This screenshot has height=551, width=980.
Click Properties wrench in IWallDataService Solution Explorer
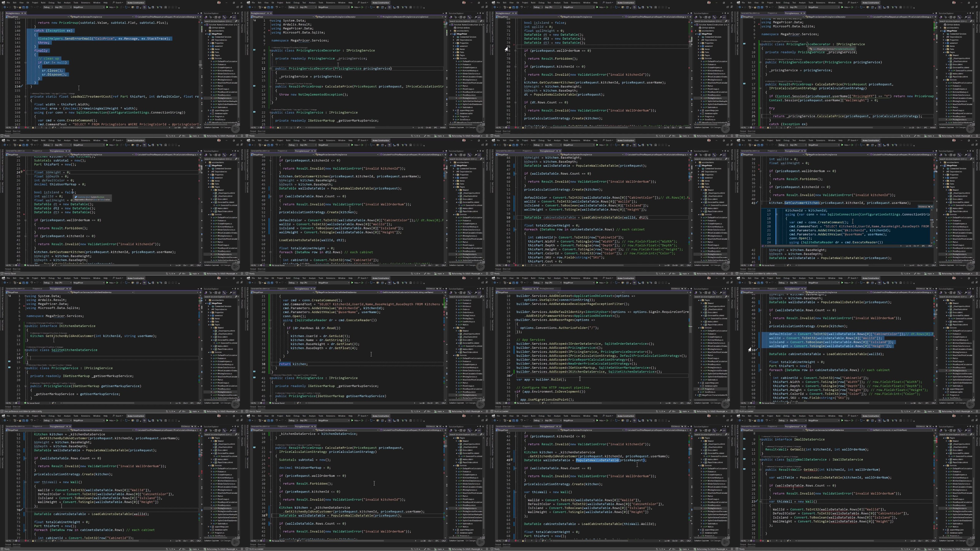tap(966, 430)
